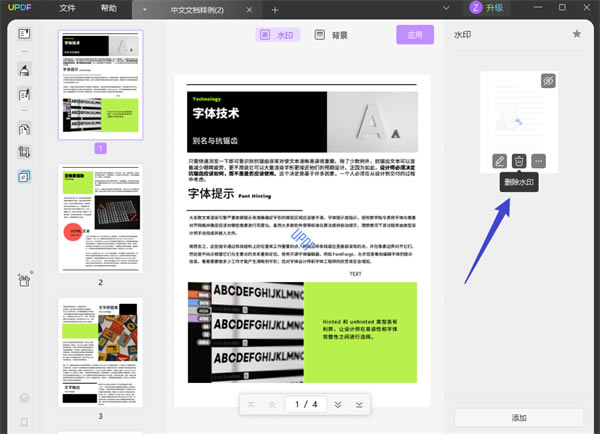Expand the dropdown chevron beside the upgrade button
Screen dimensions: 600x434
(444, 9)
